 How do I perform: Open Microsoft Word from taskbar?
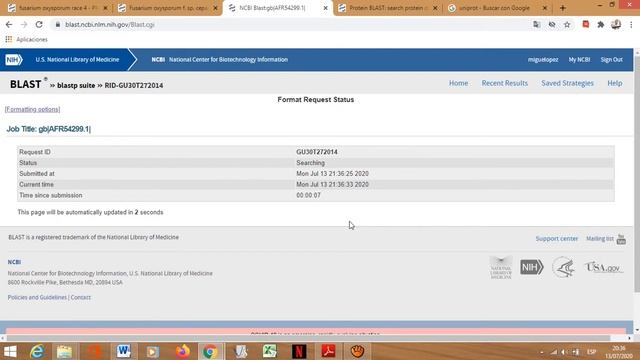pos(123,351)
